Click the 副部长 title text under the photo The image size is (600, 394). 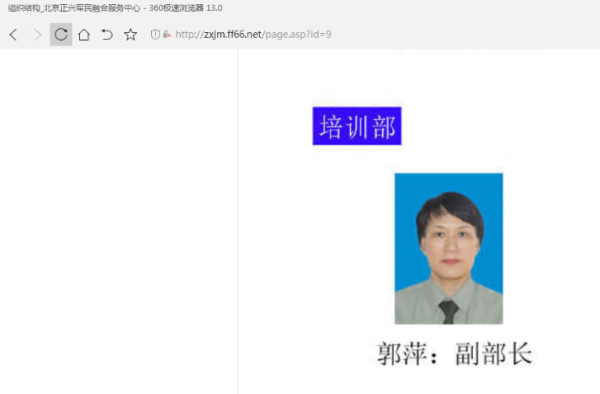click(494, 354)
